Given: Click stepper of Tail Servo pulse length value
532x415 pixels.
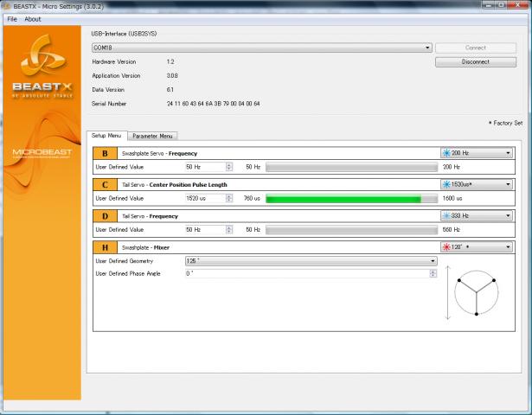Looking at the screenshot, I should coord(229,198).
